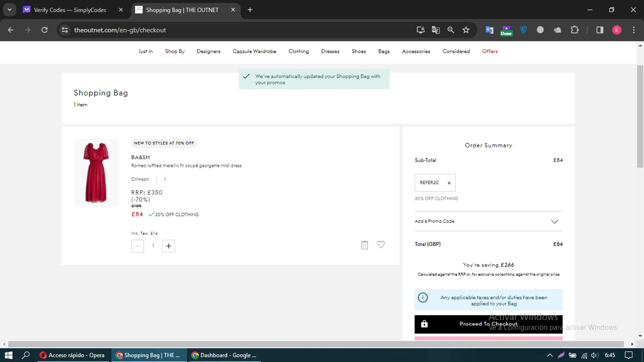Install app icon in address bar
This screenshot has width=644, height=362.
click(421, 30)
